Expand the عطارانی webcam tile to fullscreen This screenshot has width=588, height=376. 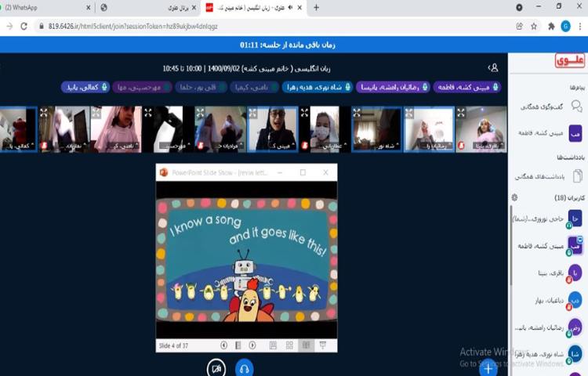(304, 112)
